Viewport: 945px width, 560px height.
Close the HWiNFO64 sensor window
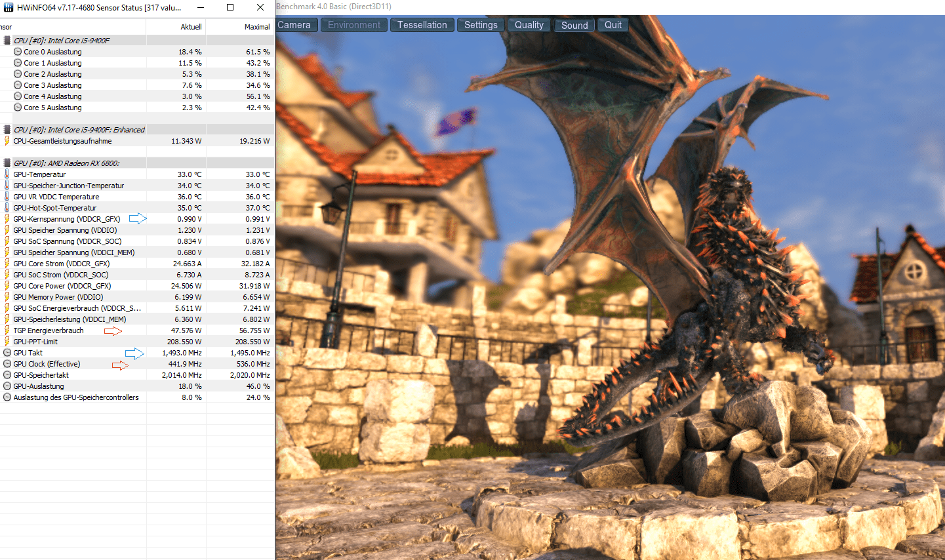pos(260,7)
